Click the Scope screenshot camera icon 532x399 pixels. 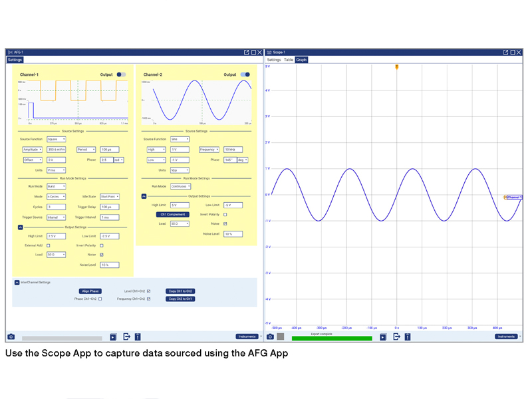tap(270, 337)
